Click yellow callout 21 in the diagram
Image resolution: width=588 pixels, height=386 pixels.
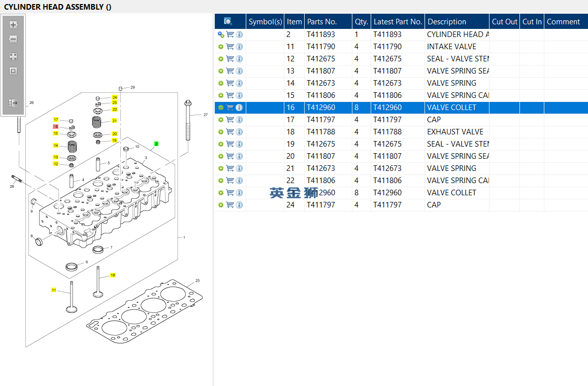pyautogui.click(x=114, y=121)
